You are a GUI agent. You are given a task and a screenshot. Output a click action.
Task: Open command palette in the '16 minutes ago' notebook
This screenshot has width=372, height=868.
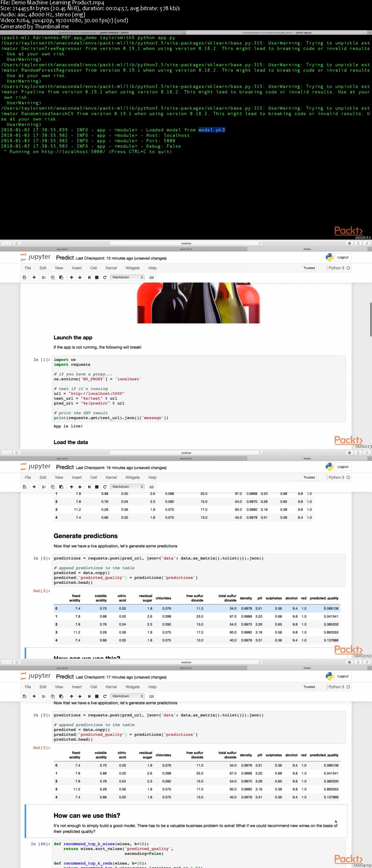(151, 487)
